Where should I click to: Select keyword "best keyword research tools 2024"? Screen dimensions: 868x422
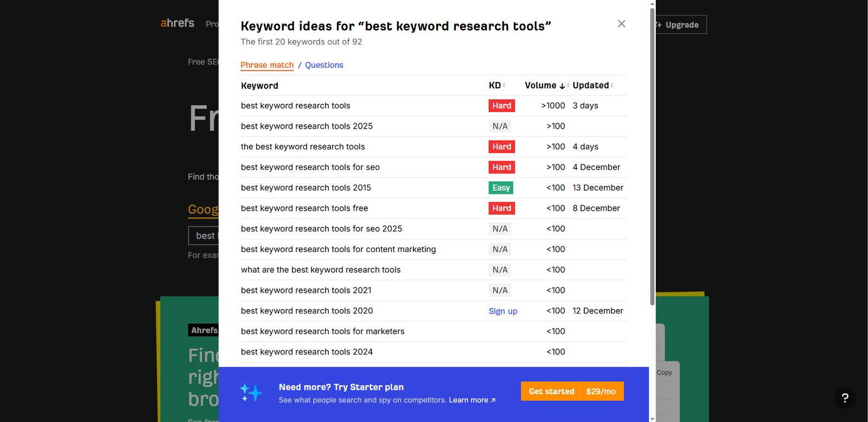307,352
